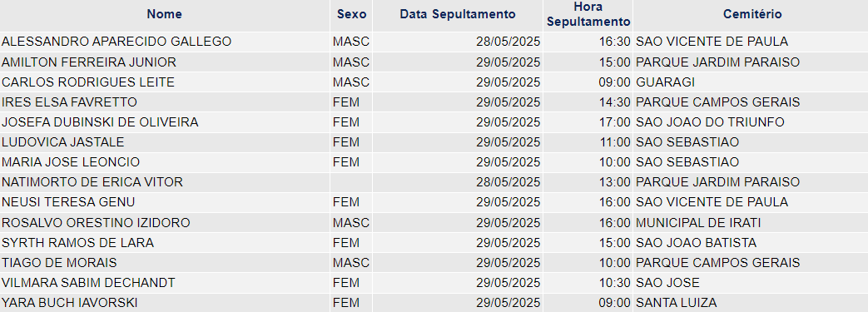Select the ALESSANDRO APARECIDO GALLEGO name cell
Screen dimensions: 868x312
click(x=165, y=42)
